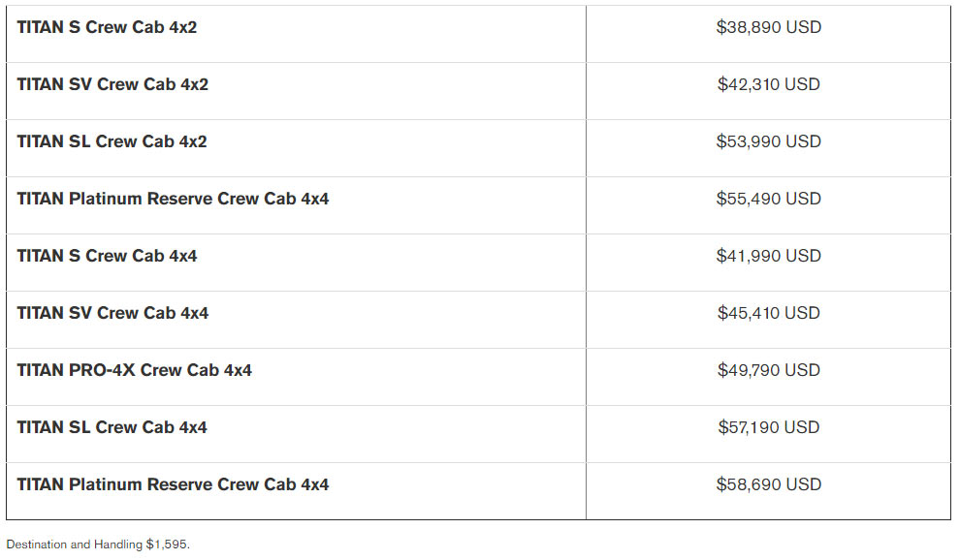Image resolution: width=960 pixels, height=560 pixels.
Task: Click the $58,690 USD price
Action: pos(768,484)
